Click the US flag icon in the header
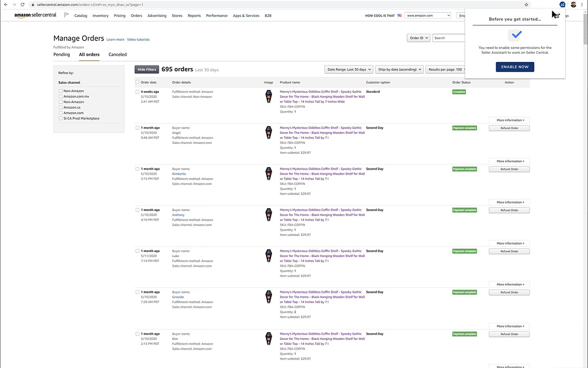Screen dimensions: 588x368 [x=399, y=15]
